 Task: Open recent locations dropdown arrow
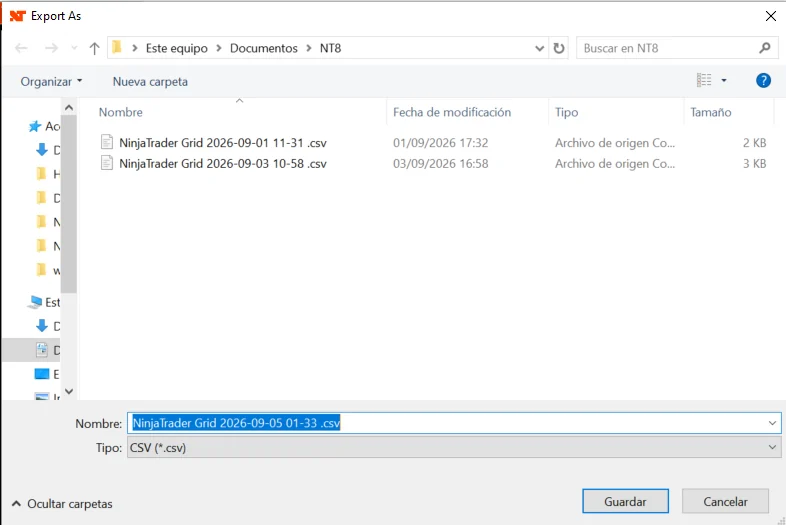[74, 48]
